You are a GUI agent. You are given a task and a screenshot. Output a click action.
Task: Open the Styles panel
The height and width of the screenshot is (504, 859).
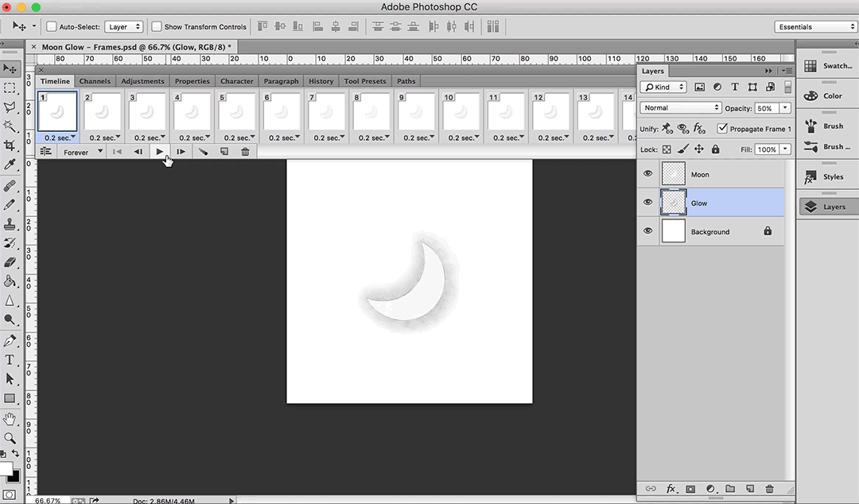827,176
